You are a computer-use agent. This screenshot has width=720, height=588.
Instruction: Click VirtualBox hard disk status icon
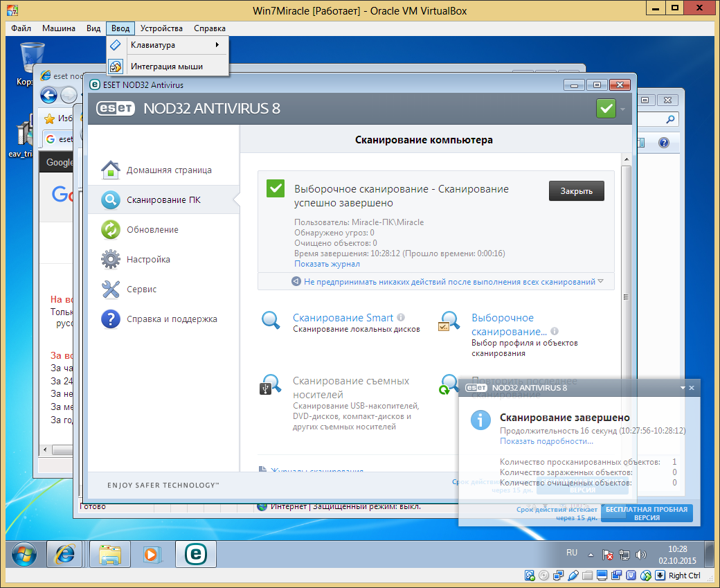530,575
